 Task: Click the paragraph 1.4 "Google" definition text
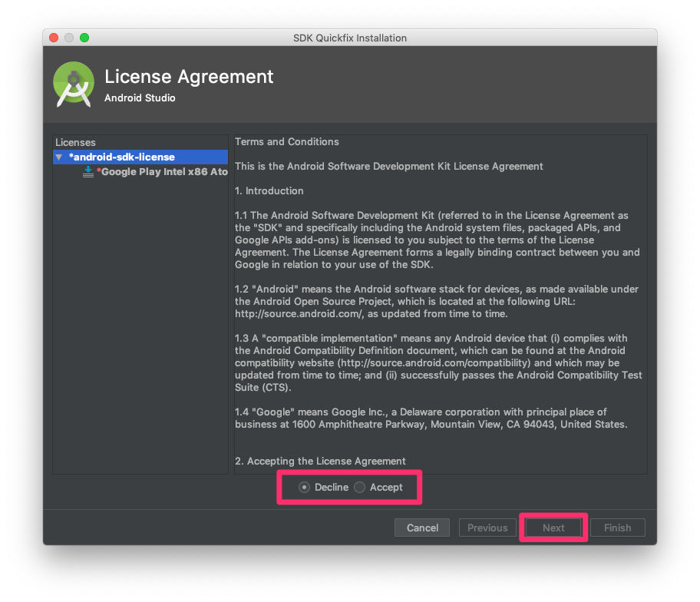tap(431, 418)
